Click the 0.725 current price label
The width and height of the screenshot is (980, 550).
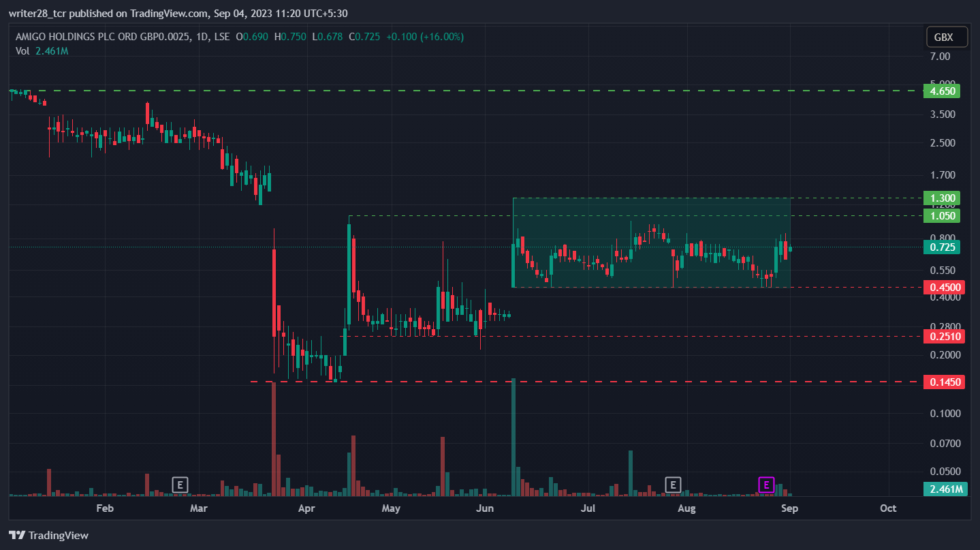click(x=943, y=247)
